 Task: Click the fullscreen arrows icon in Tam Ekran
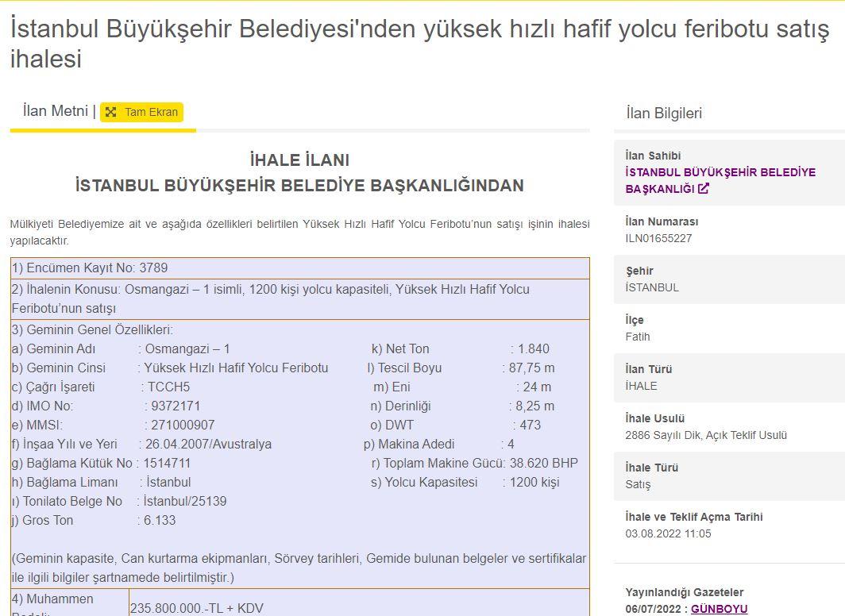110,112
